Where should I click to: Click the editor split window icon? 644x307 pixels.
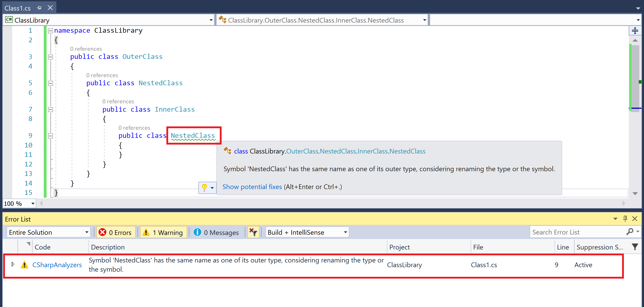(x=635, y=31)
